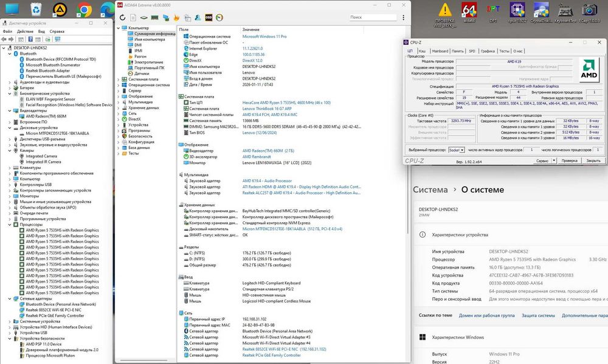Click Сервис button in CPU-Z
Viewport: 608px width, 364px height.
(x=542, y=160)
